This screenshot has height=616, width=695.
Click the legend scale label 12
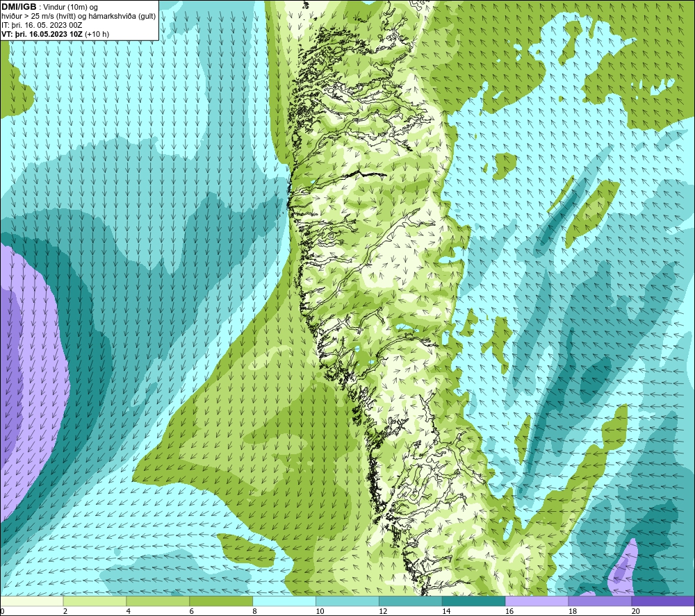tap(383, 611)
